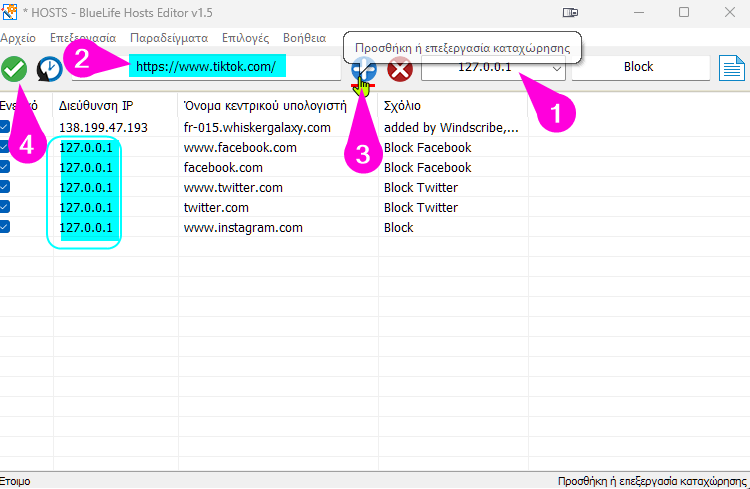Open the Παραδείγματα menu

tap(169, 38)
